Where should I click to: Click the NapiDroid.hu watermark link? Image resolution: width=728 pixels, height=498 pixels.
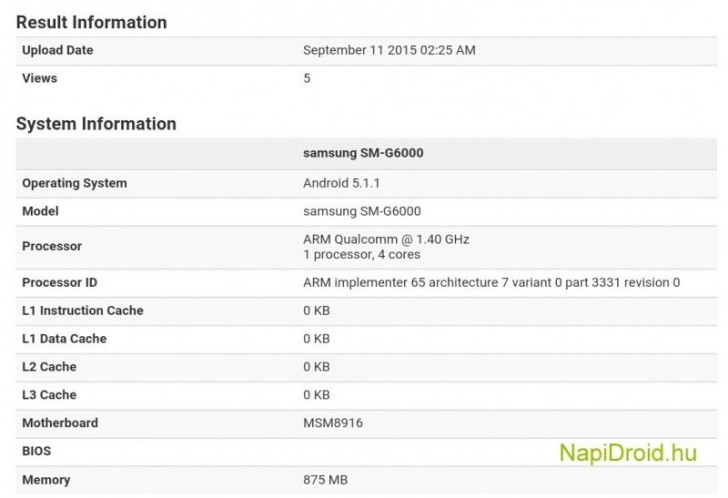click(x=627, y=453)
